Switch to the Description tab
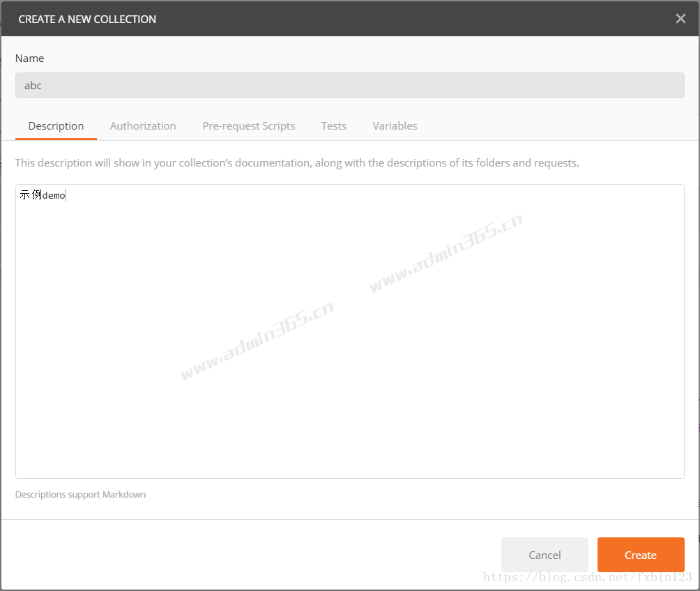Image resolution: width=700 pixels, height=591 pixels. click(x=56, y=126)
